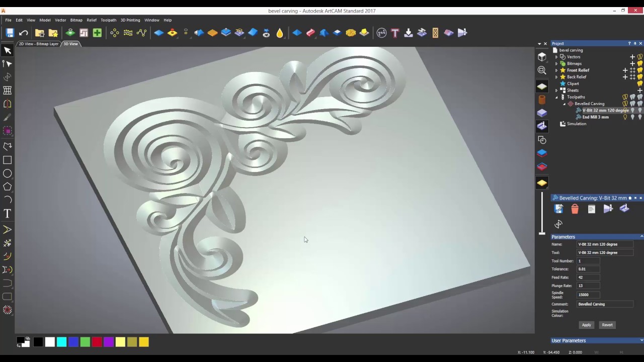
Task: Click the Save Toolpath floppy icon
Action: 558,209
